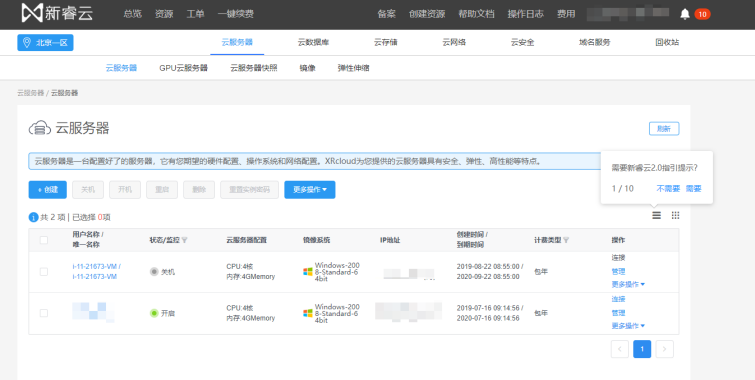This screenshot has height=380, width=755.
Task: Select pagination page 1
Action: pos(642,349)
